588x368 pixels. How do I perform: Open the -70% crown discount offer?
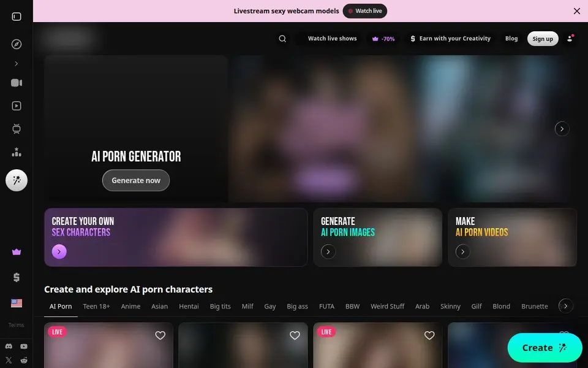(x=383, y=39)
